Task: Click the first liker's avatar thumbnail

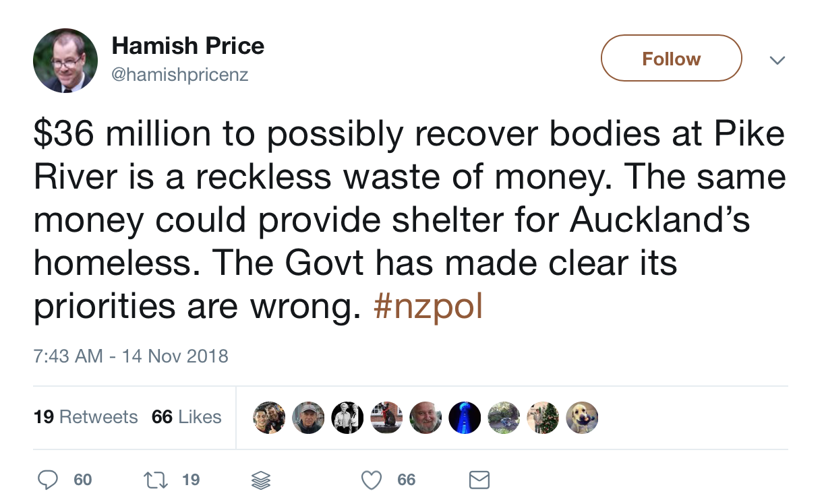Action: (269, 417)
